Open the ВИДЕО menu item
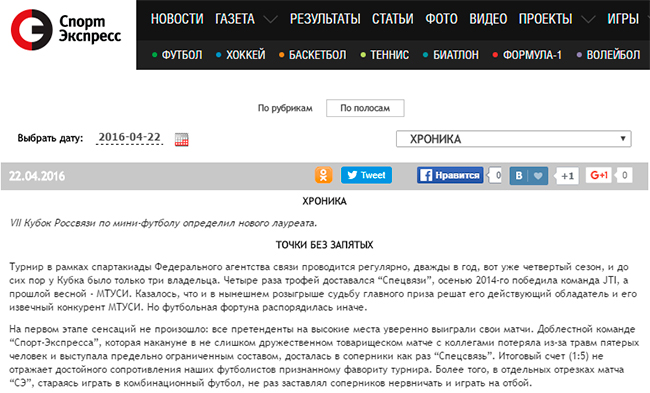Image resolution: width=650 pixels, height=393 pixels. [488, 19]
